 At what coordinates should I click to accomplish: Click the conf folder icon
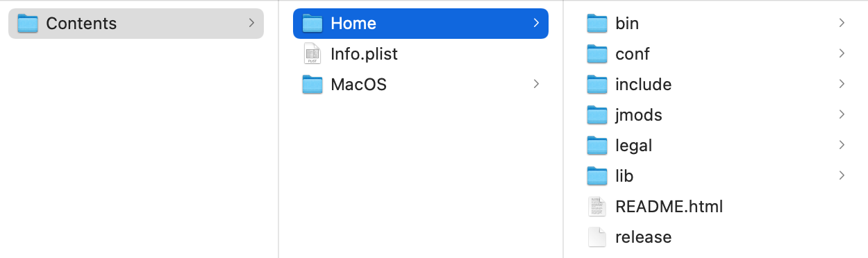coord(597,54)
